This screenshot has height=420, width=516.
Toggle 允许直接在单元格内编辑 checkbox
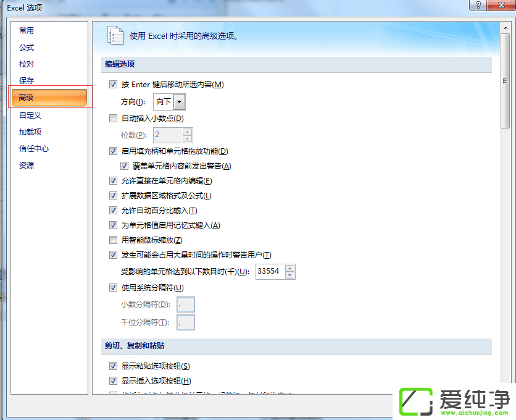click(x=113, y=181)
